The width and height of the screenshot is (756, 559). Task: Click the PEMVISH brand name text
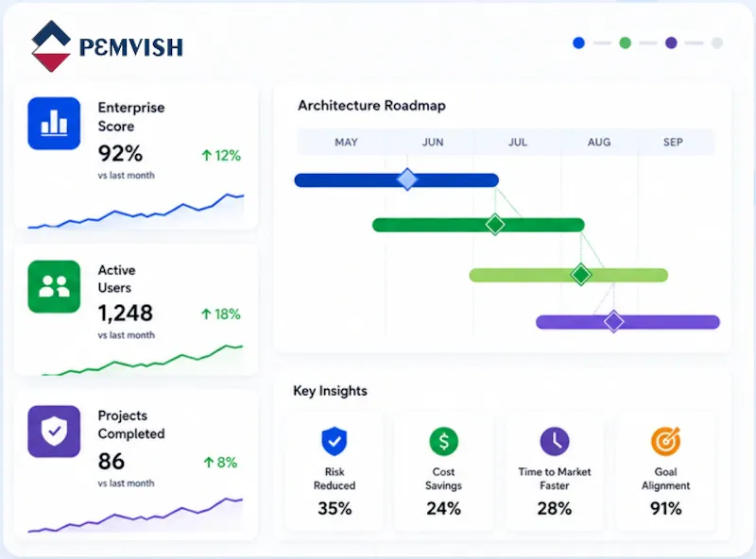[131, 47]
